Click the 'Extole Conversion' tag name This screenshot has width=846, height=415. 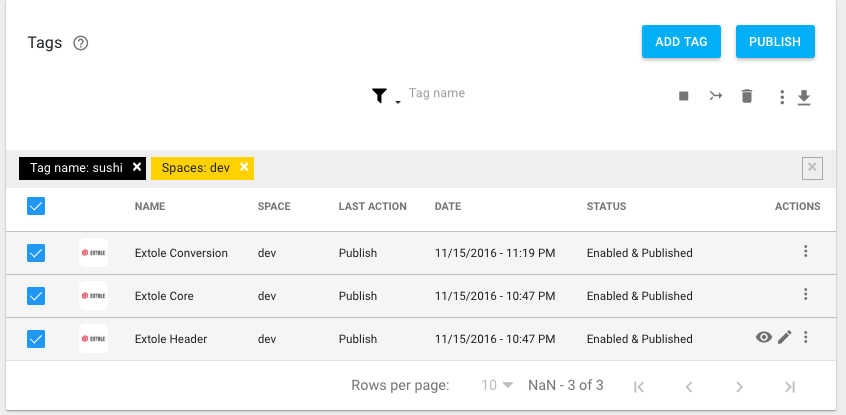tap(181, 253)
